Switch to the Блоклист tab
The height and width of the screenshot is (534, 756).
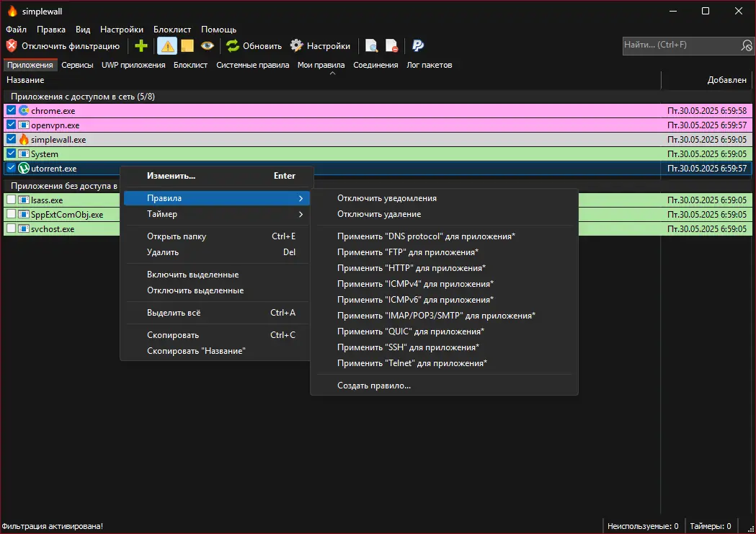190,65
